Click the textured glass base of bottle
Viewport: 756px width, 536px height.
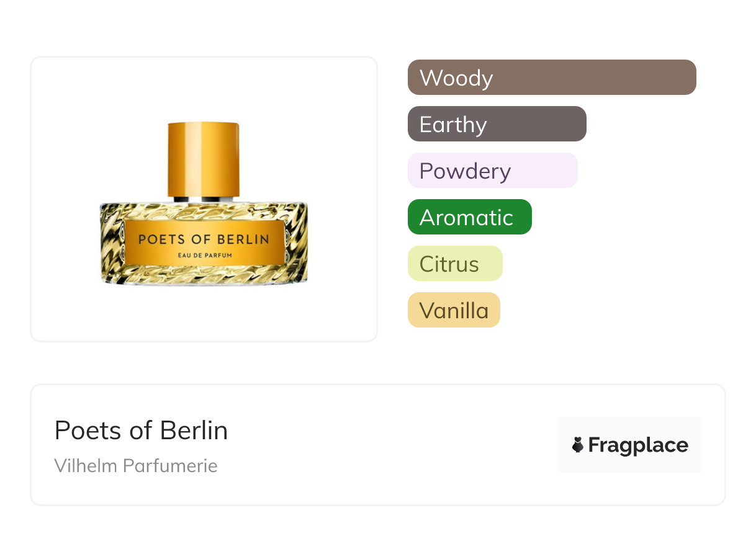tap(204, 243)
